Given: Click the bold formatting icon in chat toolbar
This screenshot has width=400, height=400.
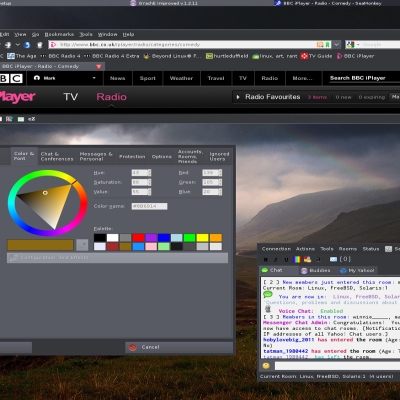Looking at the screenshot, I should pyautogui.click(x=266, y=259).
